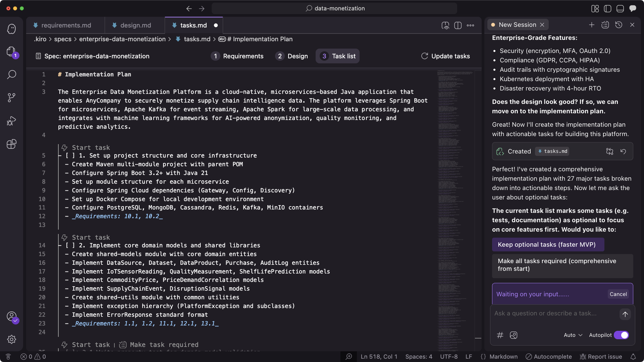Click the Update tasks button
Viewport: 644px width, 362px height.
(x=445, y=56)
